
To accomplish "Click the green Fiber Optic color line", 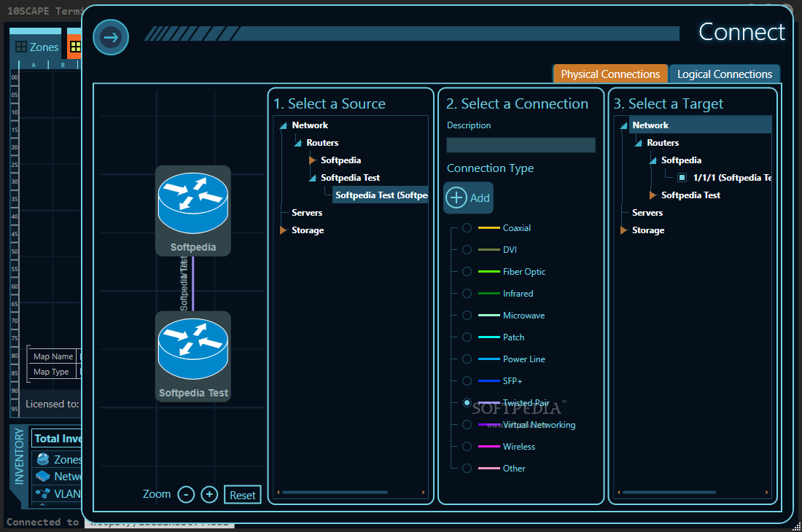I will click(x=489, y=271).
